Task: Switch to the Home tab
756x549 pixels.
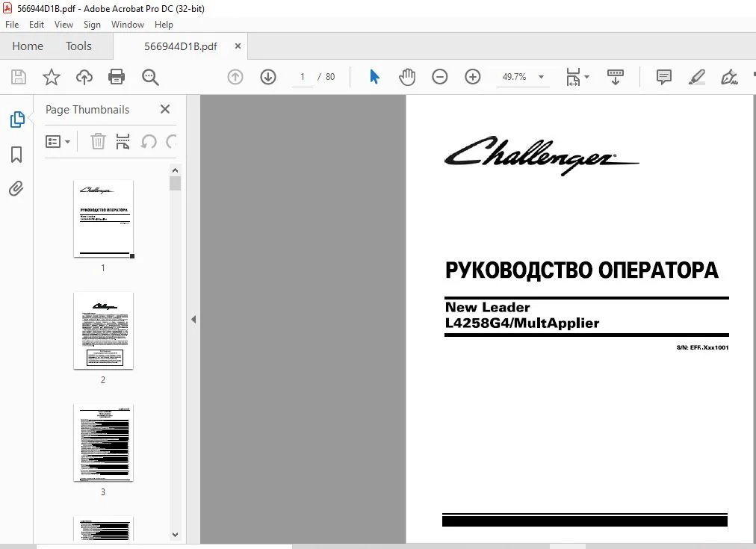Action: 28,46
